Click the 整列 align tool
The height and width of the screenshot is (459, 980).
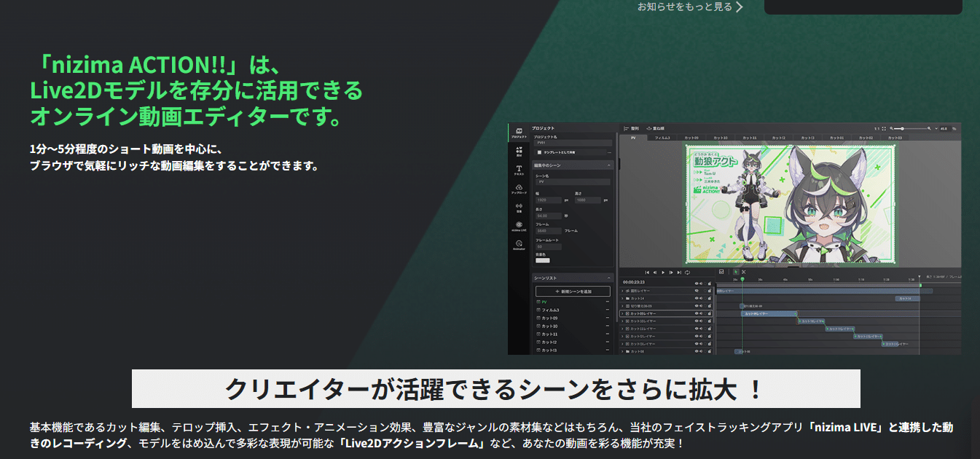point(630,128)
